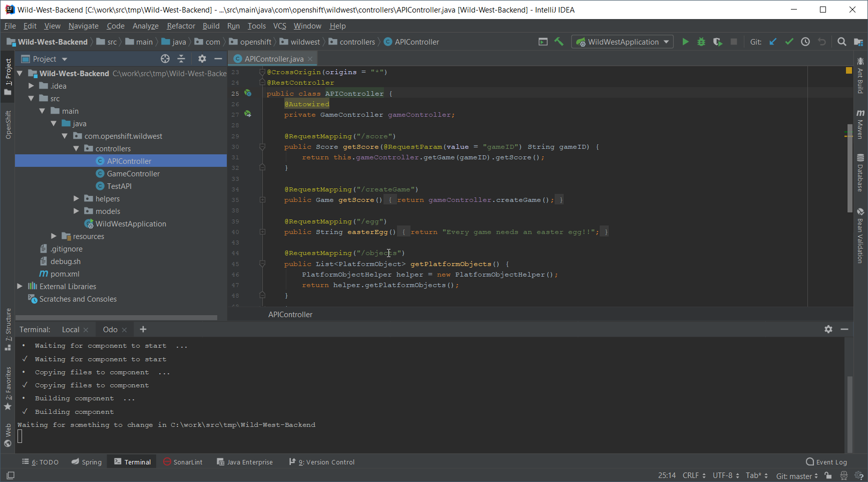
Task: Open the Analyze menu
Action: pos(145,26)
